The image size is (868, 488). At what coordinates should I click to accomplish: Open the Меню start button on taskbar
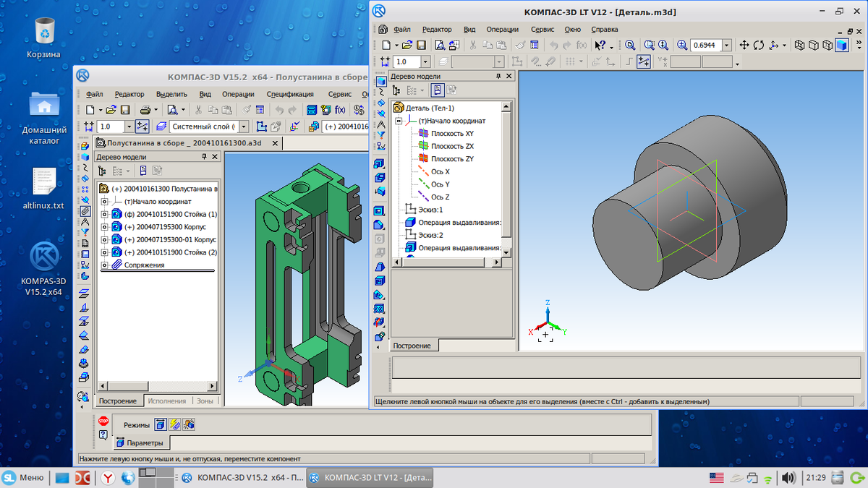click(x=24, y=477)
